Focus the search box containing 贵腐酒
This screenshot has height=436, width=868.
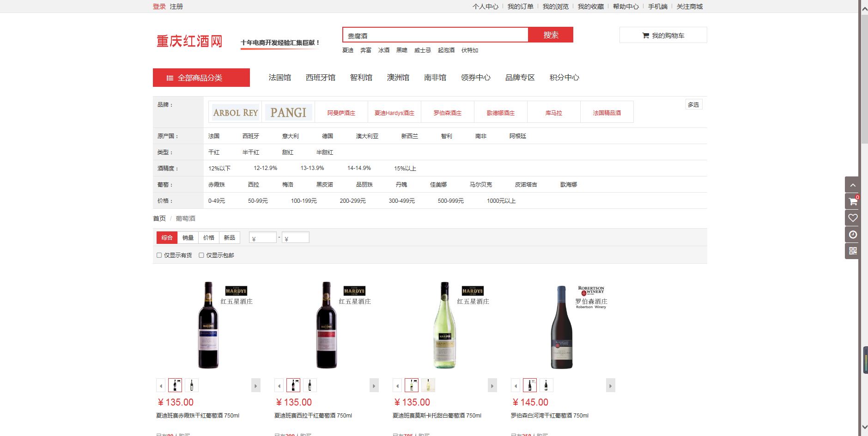435,35
